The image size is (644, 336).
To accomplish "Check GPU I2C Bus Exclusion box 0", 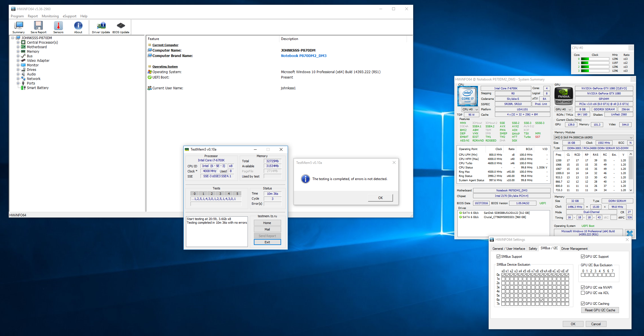I will pyautogui.click(x=583, y=275).
